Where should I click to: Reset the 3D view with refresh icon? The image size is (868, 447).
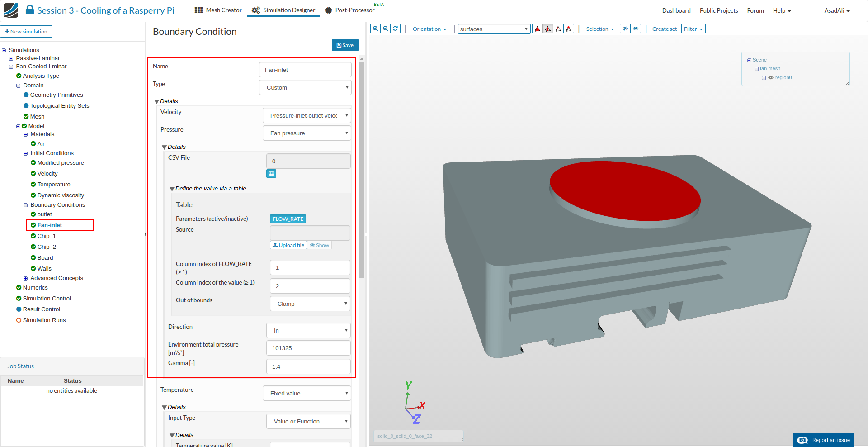click(396, 29)
